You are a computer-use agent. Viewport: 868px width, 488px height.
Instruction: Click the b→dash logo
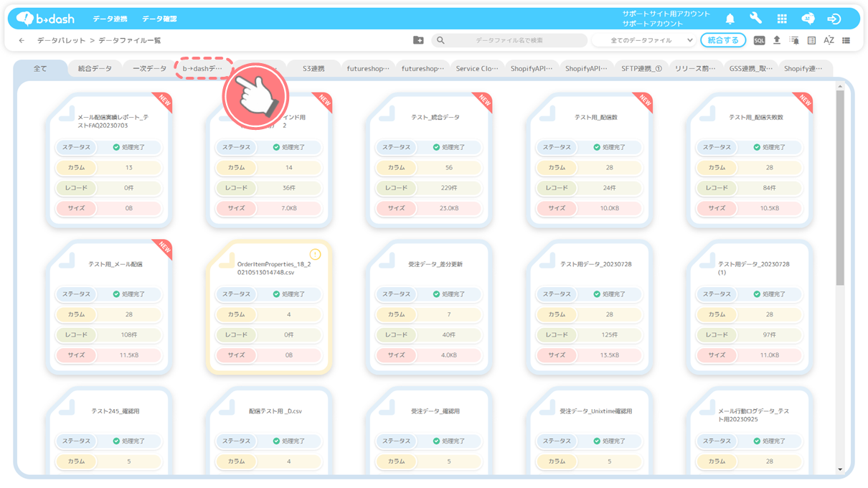(x=44, y=19)
